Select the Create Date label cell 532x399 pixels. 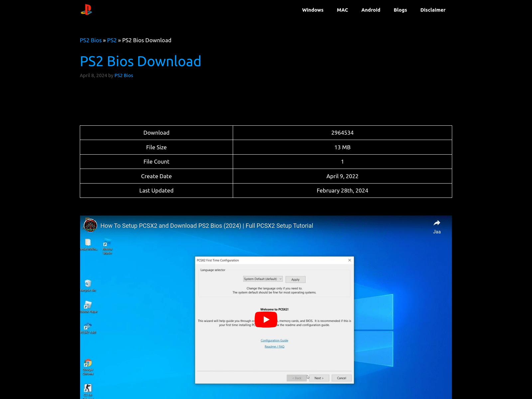click(x=156, y=176)
